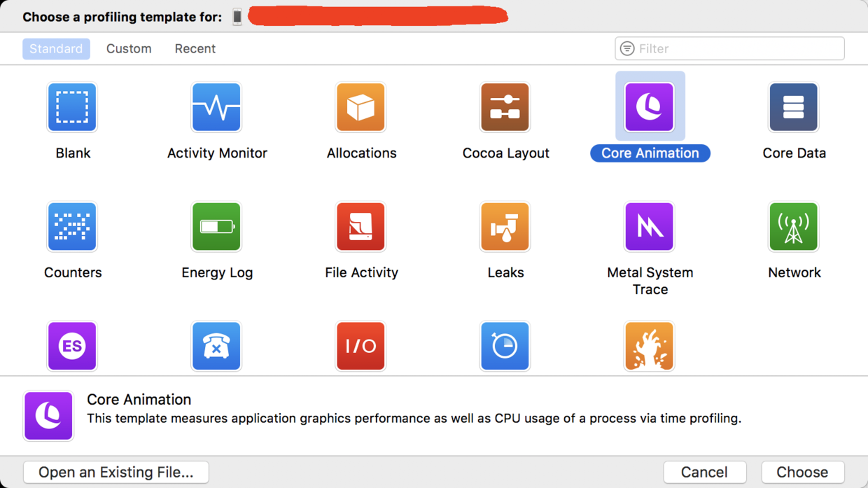The width and height of the screenshot is (868, 488).
Task: Pick the File Activity template icon
Action: click(x=360, y=227)
